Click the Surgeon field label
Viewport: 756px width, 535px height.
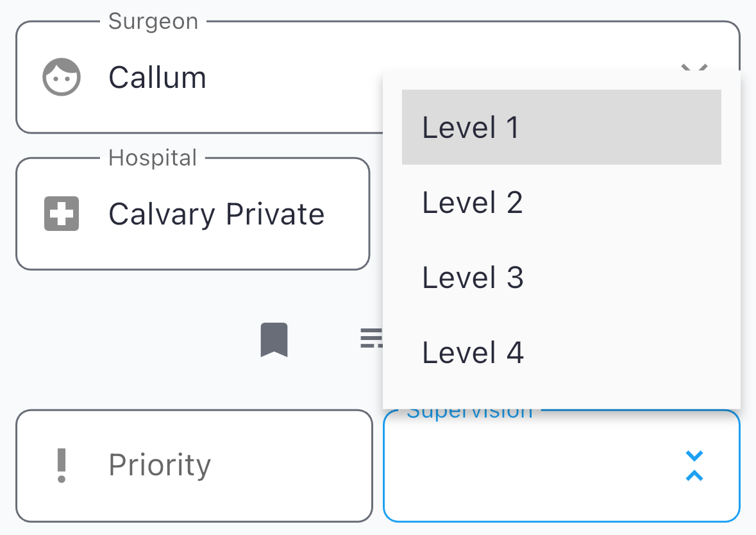pos(153,22)
